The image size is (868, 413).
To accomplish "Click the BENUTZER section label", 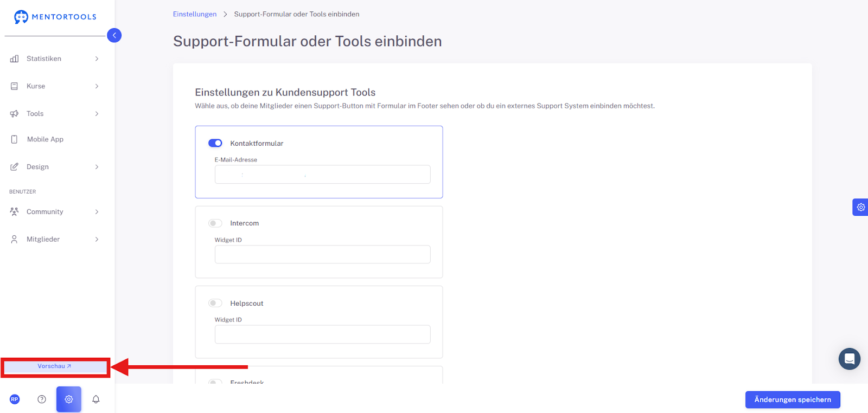I will pos(23,192).
